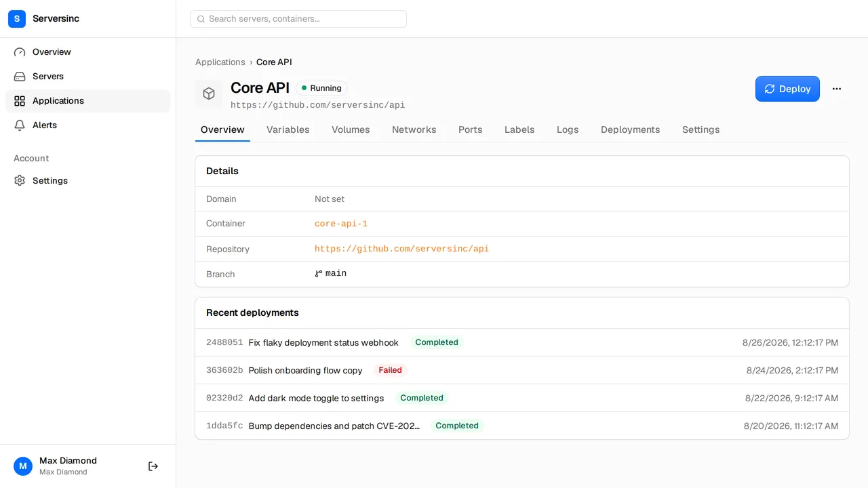Viewport: 868px width, 488px height.
Task: Click the GitHub URL under Core API title
Action: point(318,105)
